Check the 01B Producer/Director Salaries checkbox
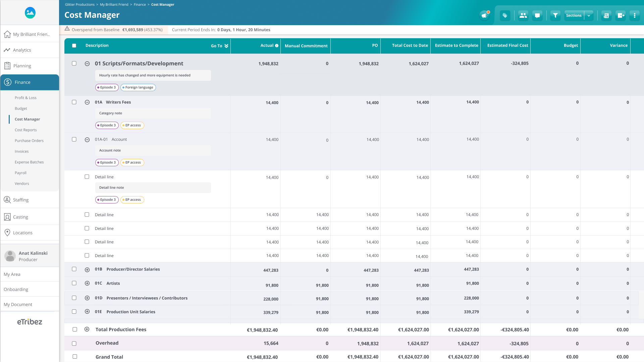 pyautogui.click(x=74, y=269)
